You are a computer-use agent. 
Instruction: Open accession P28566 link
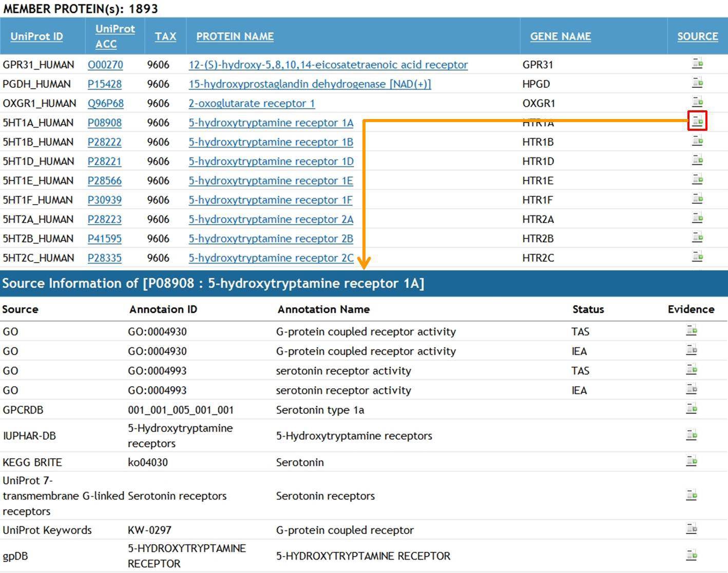[105, 181]
